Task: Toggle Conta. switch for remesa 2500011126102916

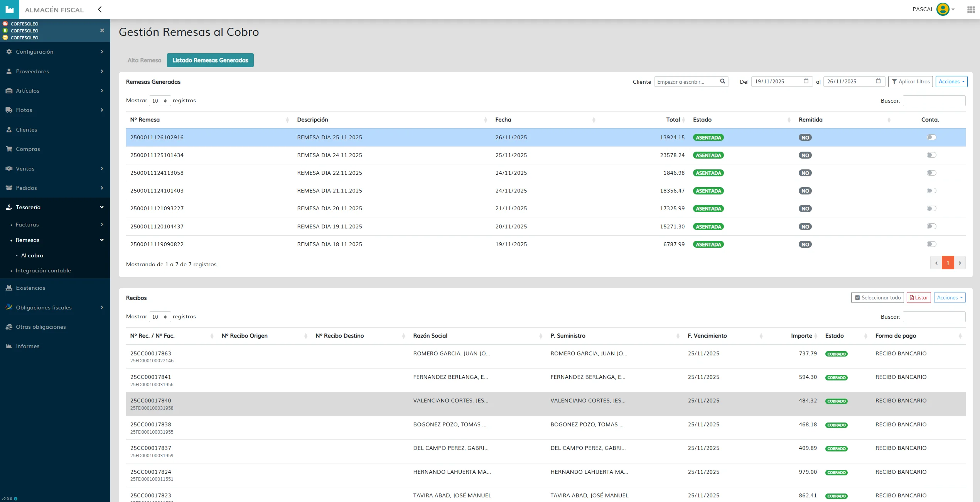Action: tap(931, 137)
